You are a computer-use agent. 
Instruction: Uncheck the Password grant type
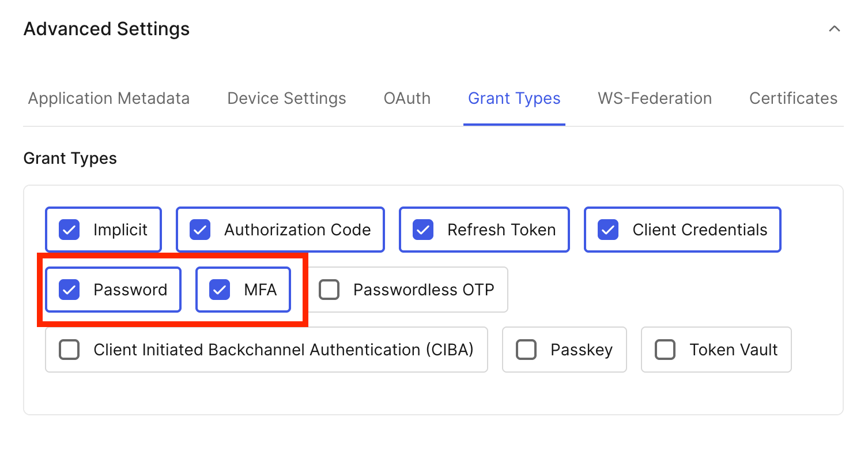coord(69,290)
